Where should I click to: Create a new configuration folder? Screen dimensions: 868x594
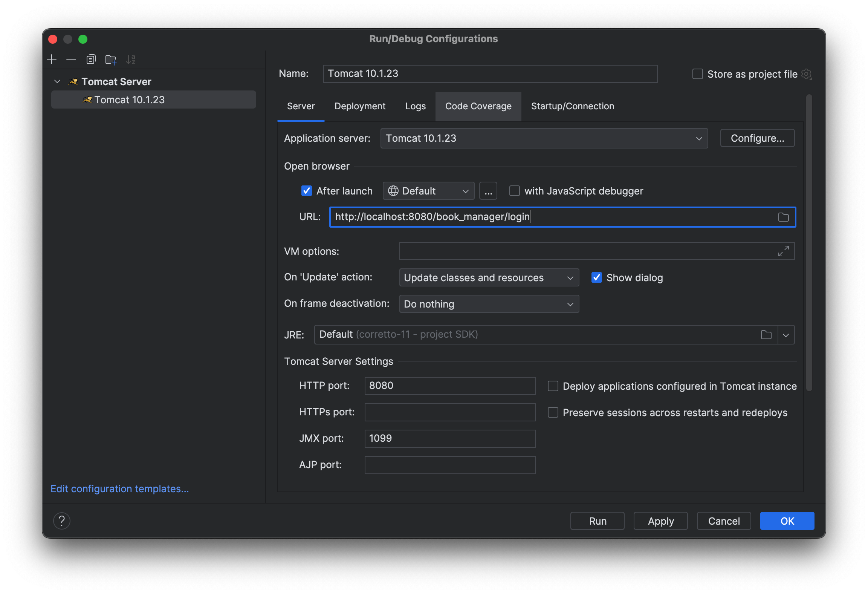(x=111, y=59)
